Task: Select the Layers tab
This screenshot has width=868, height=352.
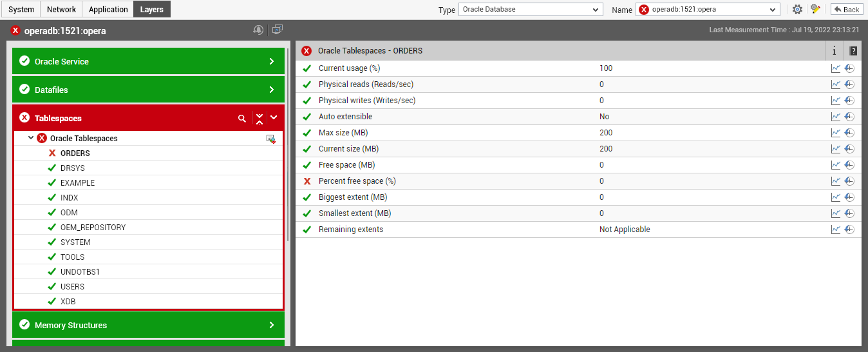Action: coord(152,9)
